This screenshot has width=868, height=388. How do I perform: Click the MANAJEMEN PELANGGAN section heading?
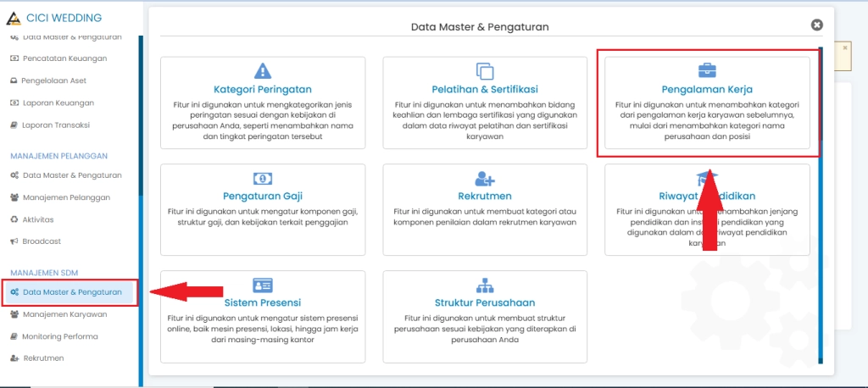(x=58, y=156)
